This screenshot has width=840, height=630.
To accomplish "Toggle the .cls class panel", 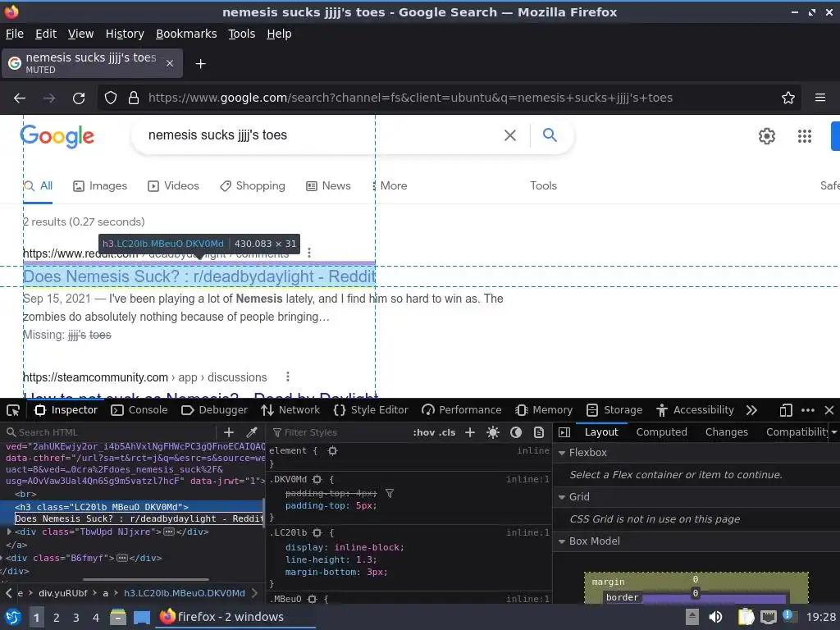I will click(x=447, y=432).
